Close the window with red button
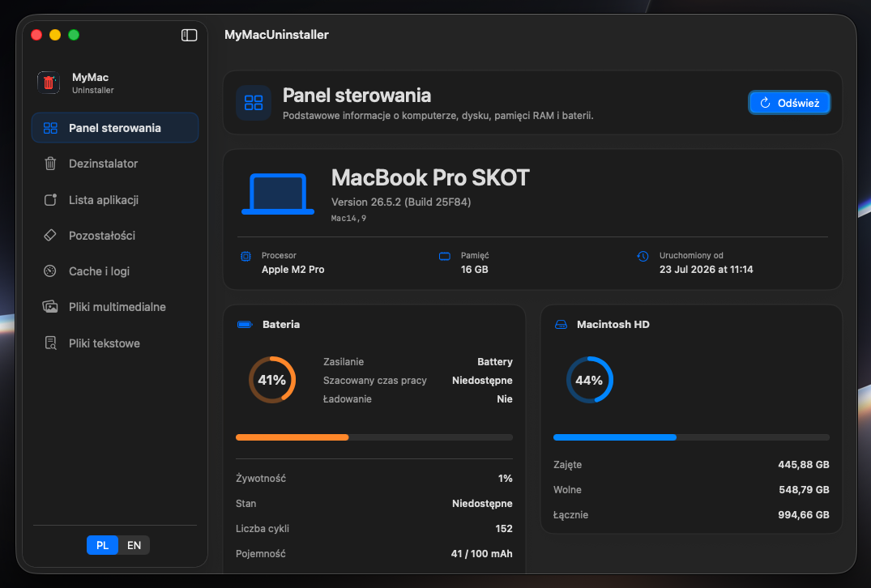This screenshot has width=871, height=588. [36, 35]
